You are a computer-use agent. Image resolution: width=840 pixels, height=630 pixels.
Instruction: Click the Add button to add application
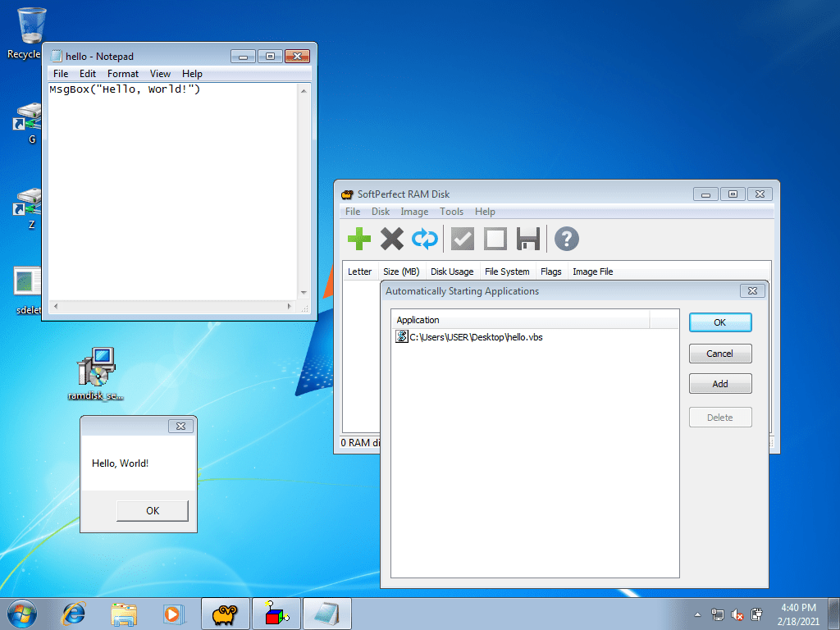point(720,384)
